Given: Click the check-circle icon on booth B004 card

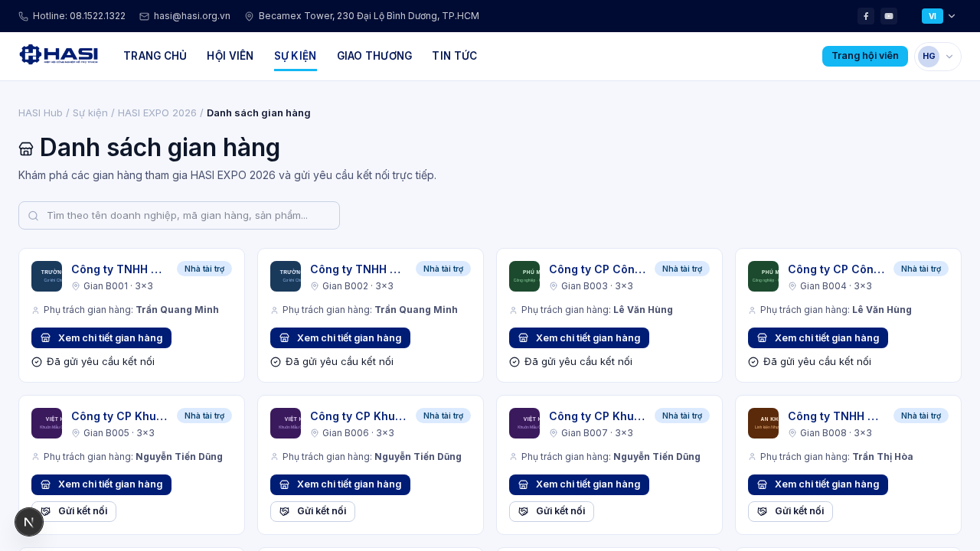Looking at the screenshot, I should pos(753,362).
